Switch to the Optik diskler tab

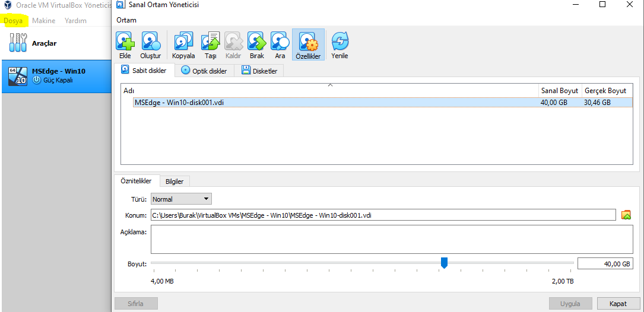coord(205,71)
